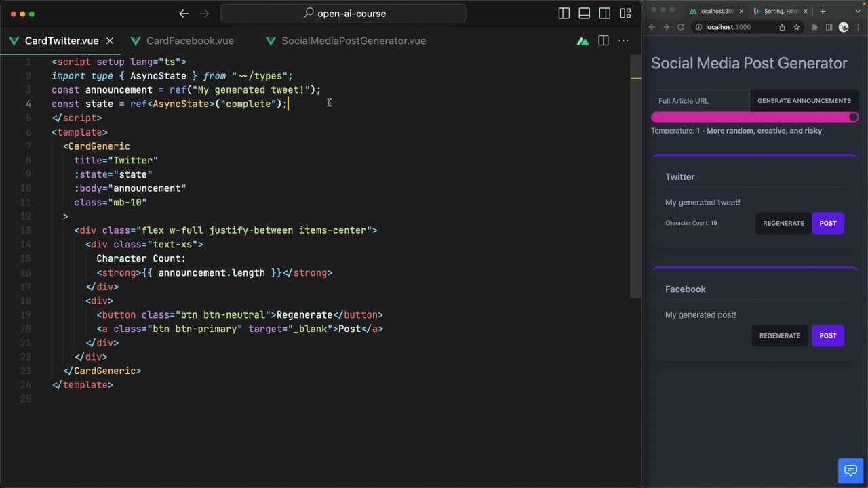This screenshot has height=488, width=868.
Task: Click Post in the Facebook card
Action: [x=828, y=335]
